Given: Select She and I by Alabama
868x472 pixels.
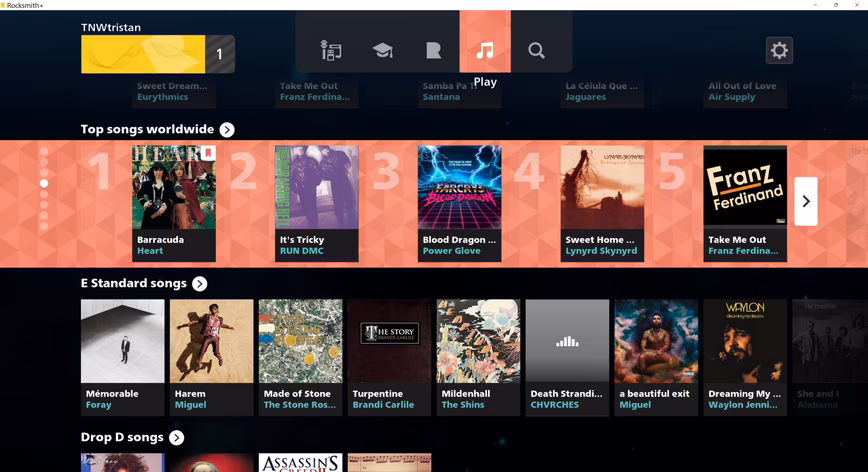Looking at the screenshot, I should 830,357.
